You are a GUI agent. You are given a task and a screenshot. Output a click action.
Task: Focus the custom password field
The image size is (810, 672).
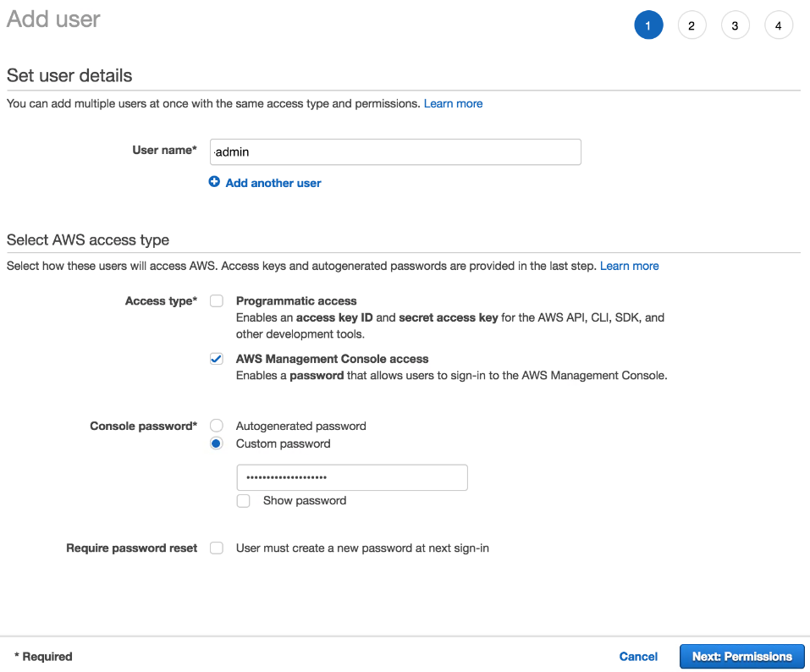click(x=352, y=478)
